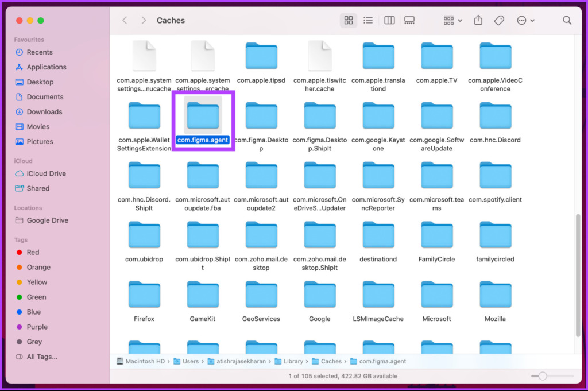This screenshot has height=391, width=588.
Task: Click the vertical scrollbar handle
Action: [x=578, y=275]
